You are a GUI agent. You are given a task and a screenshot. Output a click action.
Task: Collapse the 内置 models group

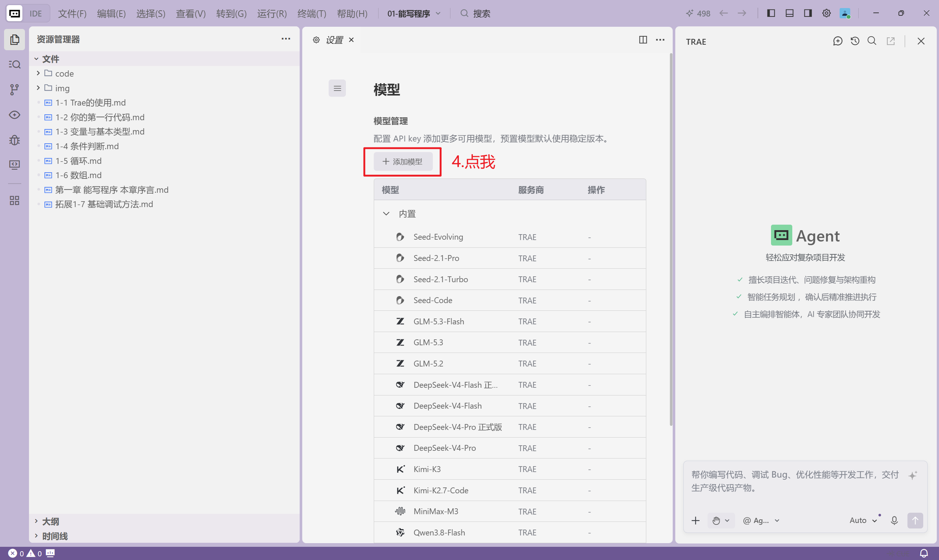point(386,214)
